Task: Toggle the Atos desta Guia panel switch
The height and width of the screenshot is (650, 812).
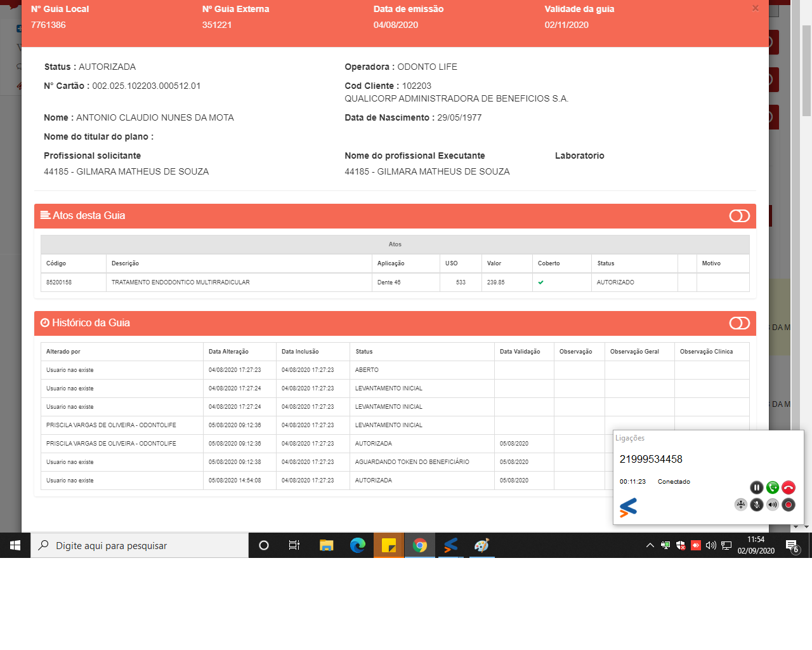Action: point(739,216)
